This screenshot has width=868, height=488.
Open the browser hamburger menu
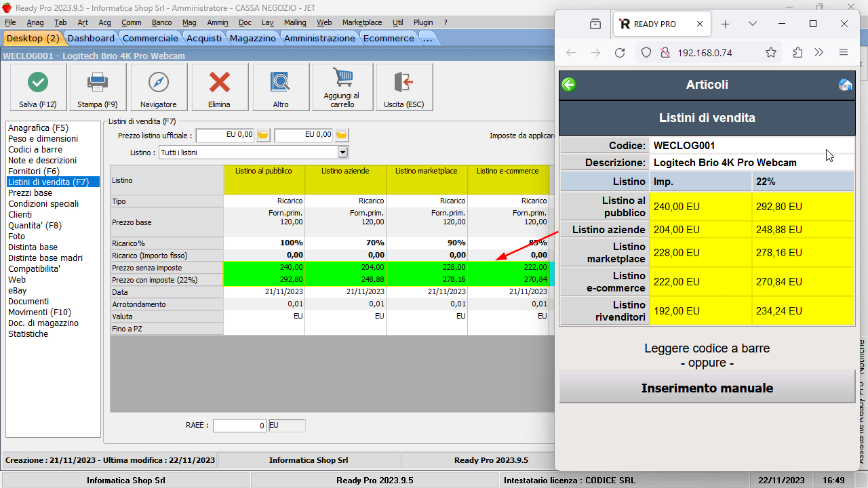[x=844, y=52]
